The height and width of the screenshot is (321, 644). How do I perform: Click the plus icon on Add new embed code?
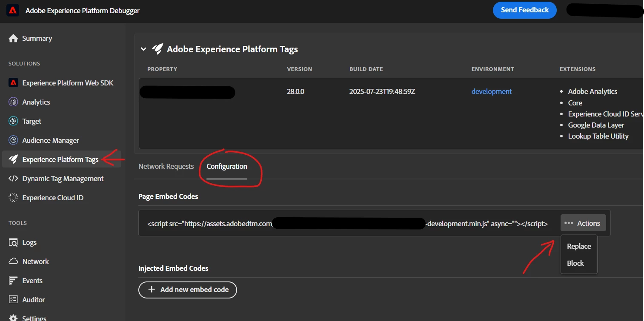[151, 290]
